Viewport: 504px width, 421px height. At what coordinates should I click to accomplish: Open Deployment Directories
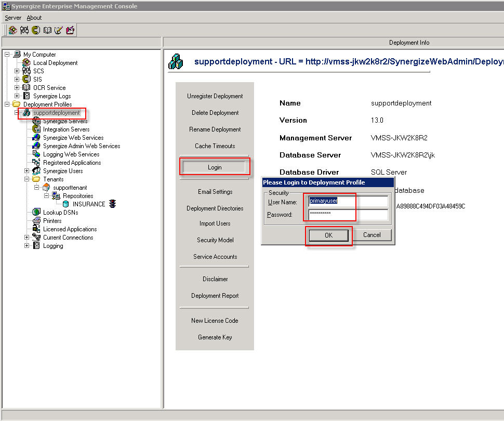coord(215,208)
